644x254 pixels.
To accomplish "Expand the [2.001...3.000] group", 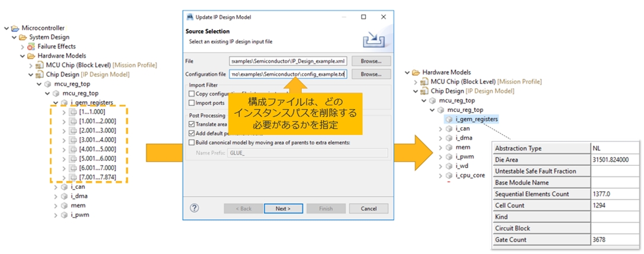I will pyautogui.click(x=64, y=131).
